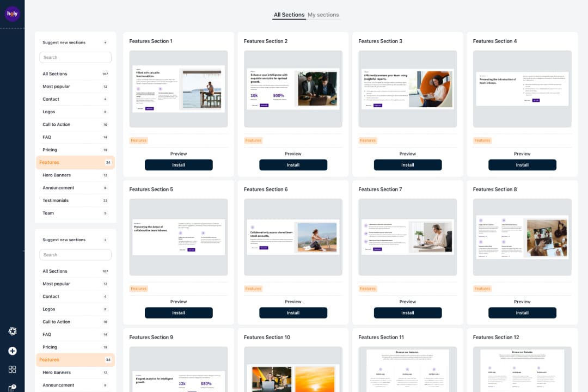Click the holy logo in the sidebar
The width and height of the screenshot is (588, 392).
(x=12, y=14)
